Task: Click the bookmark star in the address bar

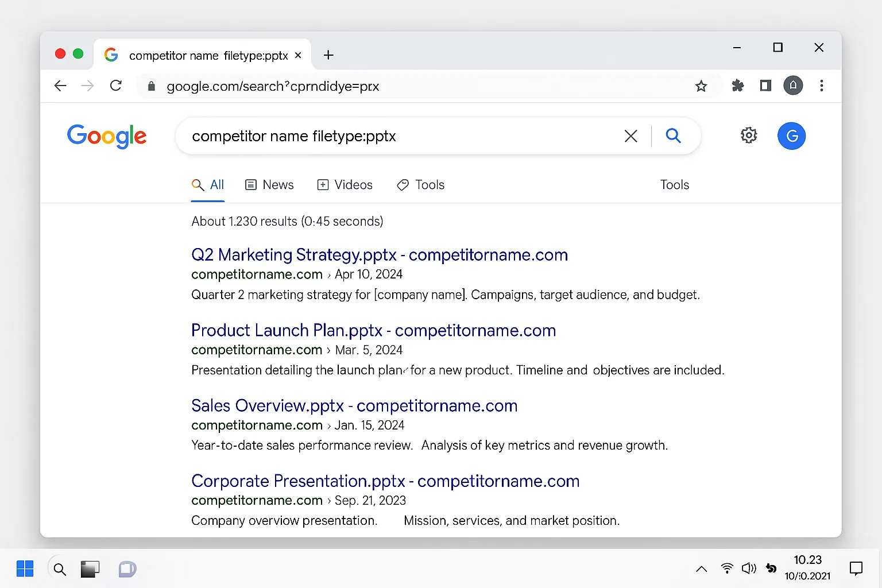Action: (701, 86)
